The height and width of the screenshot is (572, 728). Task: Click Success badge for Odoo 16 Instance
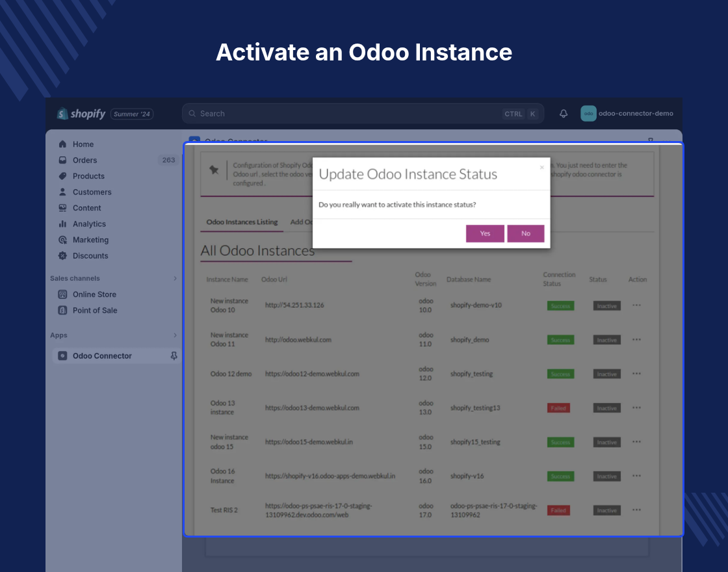click(x=560, y=476)
